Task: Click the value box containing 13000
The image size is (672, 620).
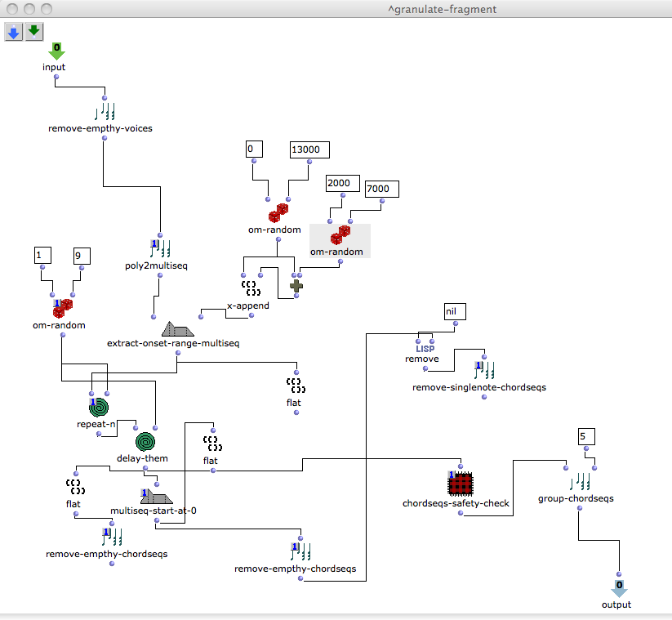Action: coord(309,149)
